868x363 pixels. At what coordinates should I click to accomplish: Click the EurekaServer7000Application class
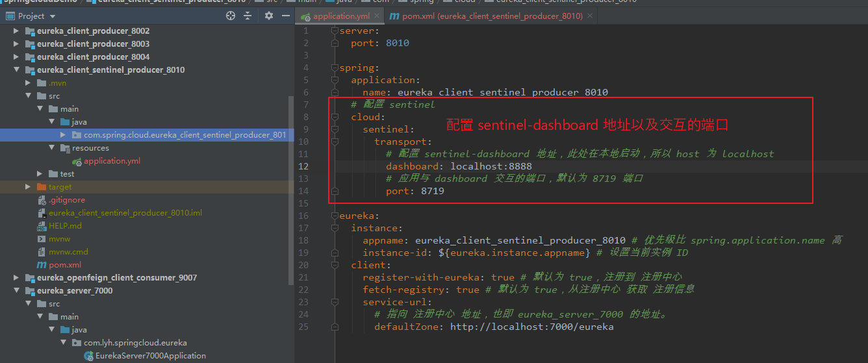click(x=151, y=356)
